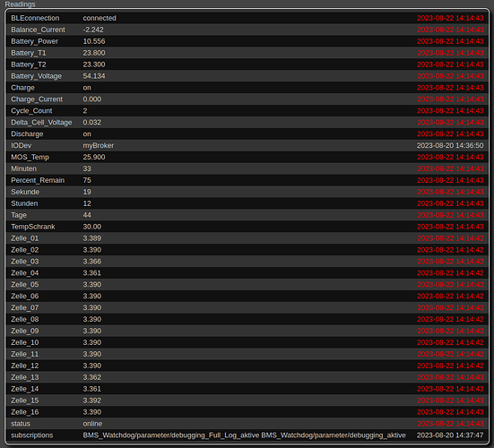Click the status online value
Image resolution: width=494 pixels, height=448 pixels.
pos(92,424)
